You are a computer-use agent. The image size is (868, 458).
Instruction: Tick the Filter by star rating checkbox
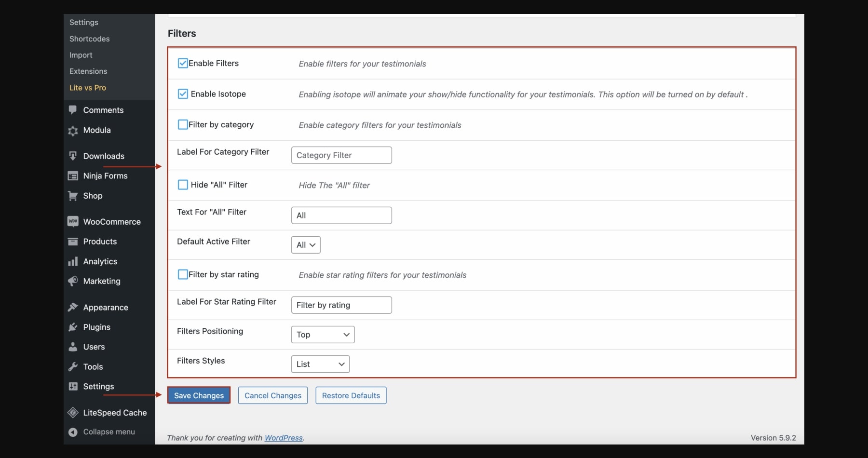[183, 274]
